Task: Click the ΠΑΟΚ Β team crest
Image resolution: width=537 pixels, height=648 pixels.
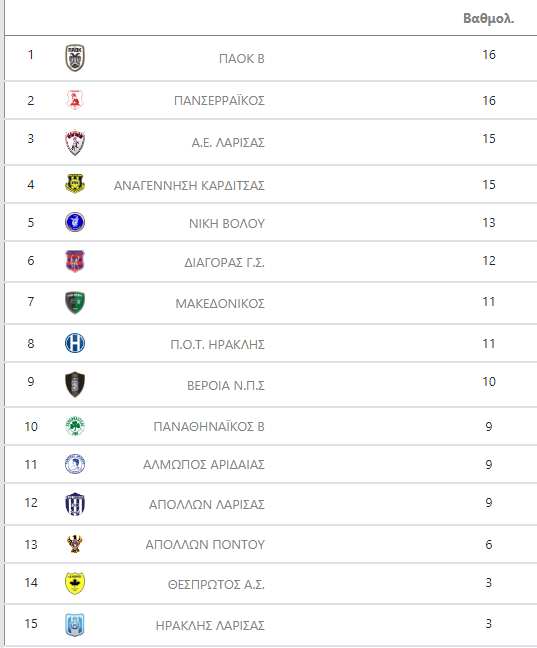Action: click(75, 58)
